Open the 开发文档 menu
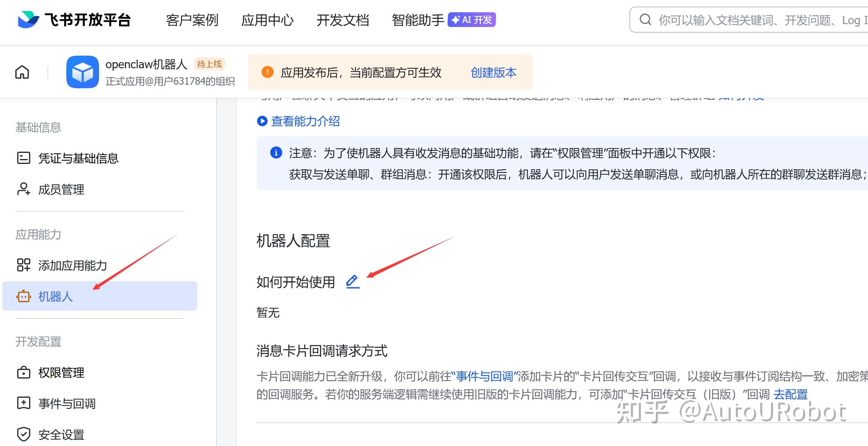868x446 pixels. [x=343, y=20]
